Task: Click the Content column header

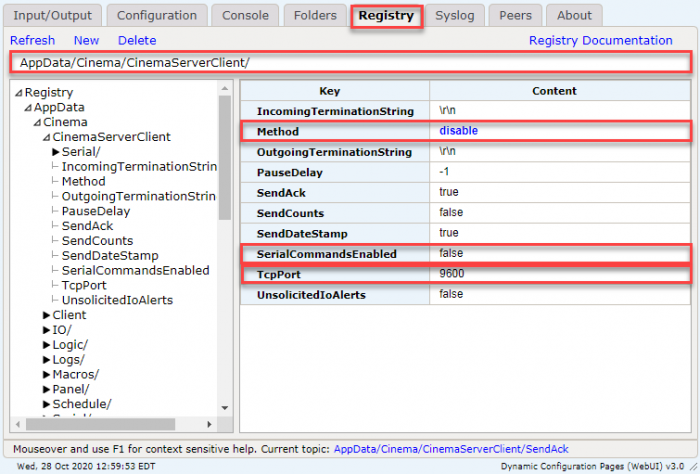Action: 560,91
